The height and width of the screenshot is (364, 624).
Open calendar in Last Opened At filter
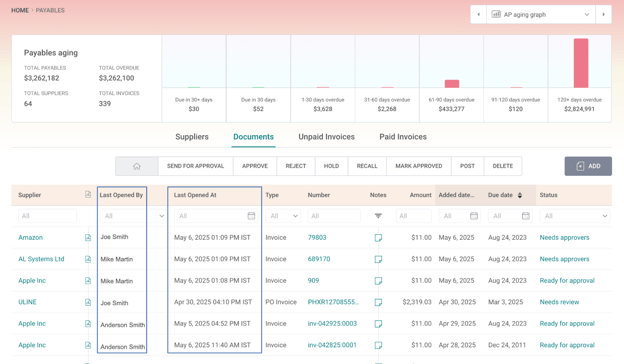coord(251,216)
